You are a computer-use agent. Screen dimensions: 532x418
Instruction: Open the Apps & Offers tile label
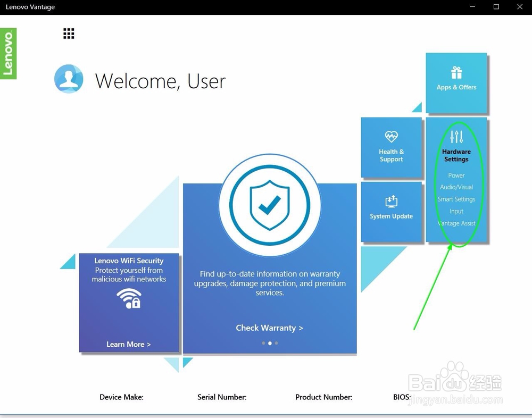coord(456,87)
